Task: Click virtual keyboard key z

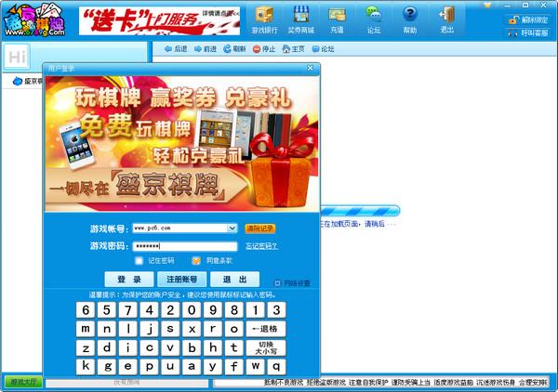Action: tap(86, 348)
